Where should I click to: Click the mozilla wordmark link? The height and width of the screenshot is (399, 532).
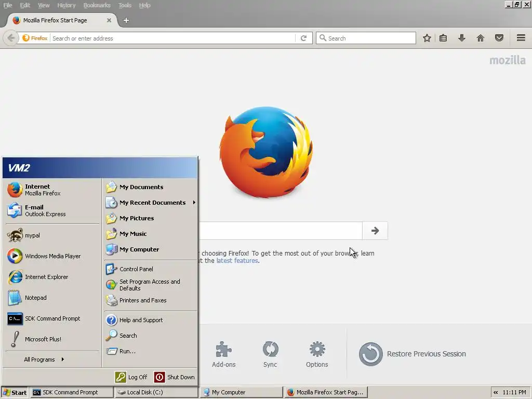[x=507, y=60]
